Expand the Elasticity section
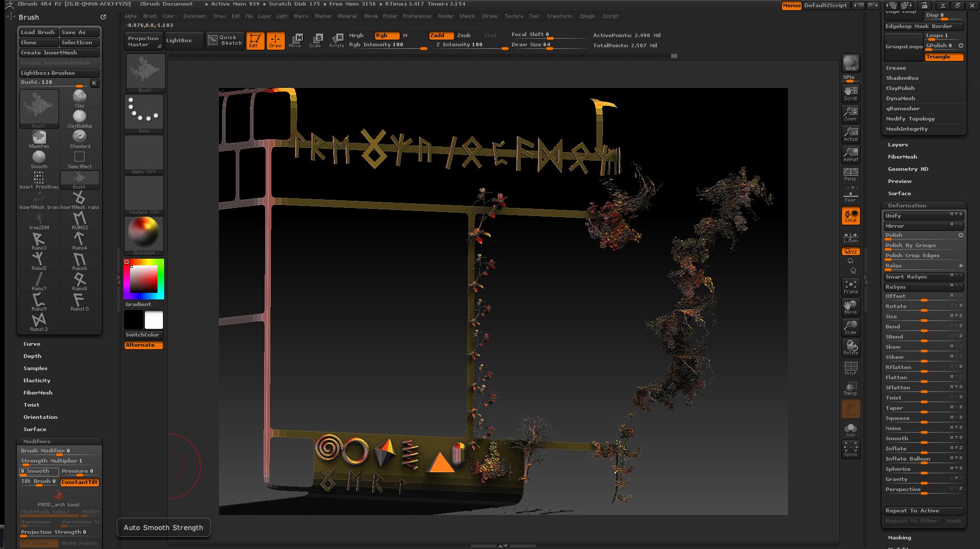This screenshot has height=549, width=980. pyautogui.click(x=37, y=381)
